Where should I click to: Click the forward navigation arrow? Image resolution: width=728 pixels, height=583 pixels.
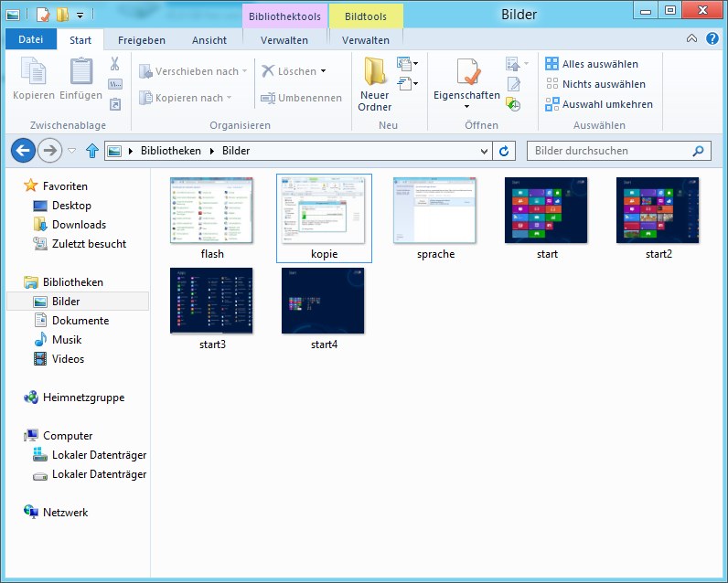pyautogui.click(x=49, y=150)
